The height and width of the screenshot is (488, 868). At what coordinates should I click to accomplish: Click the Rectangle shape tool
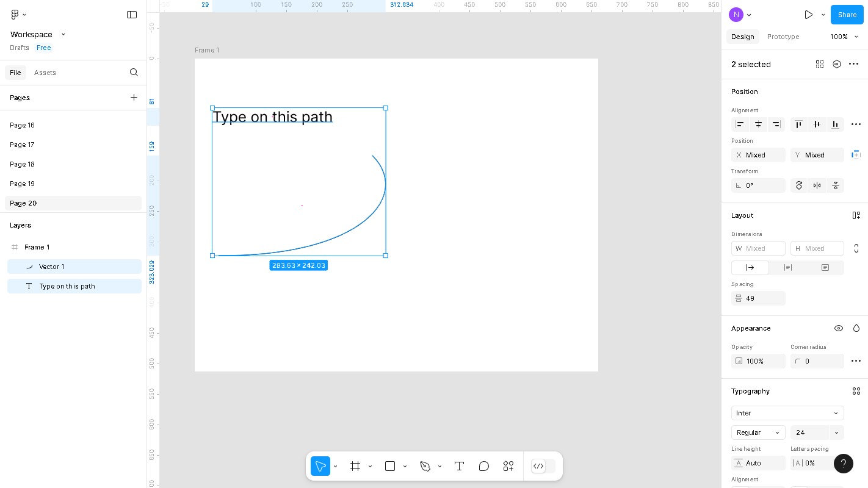point(390,466)
